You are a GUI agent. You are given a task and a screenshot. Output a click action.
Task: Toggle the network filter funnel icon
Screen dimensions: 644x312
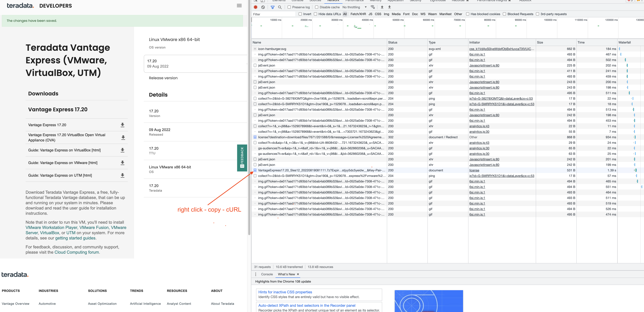click(x=272, y=7)
